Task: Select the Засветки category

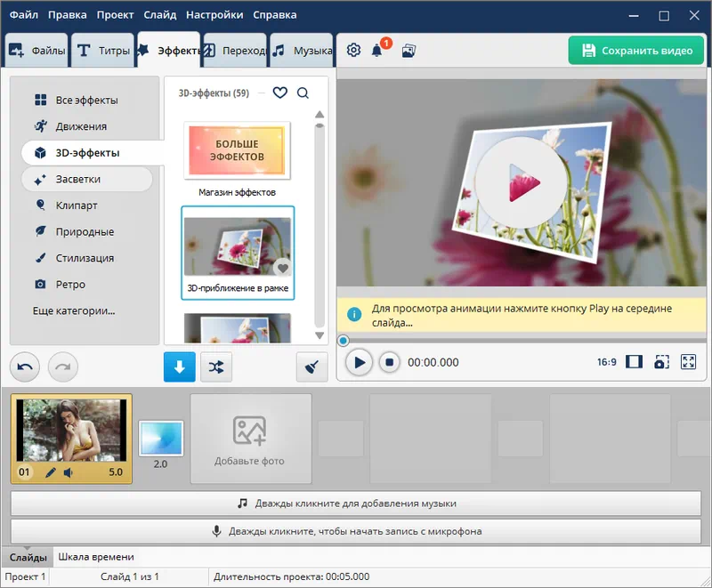Action: point(86,179)
